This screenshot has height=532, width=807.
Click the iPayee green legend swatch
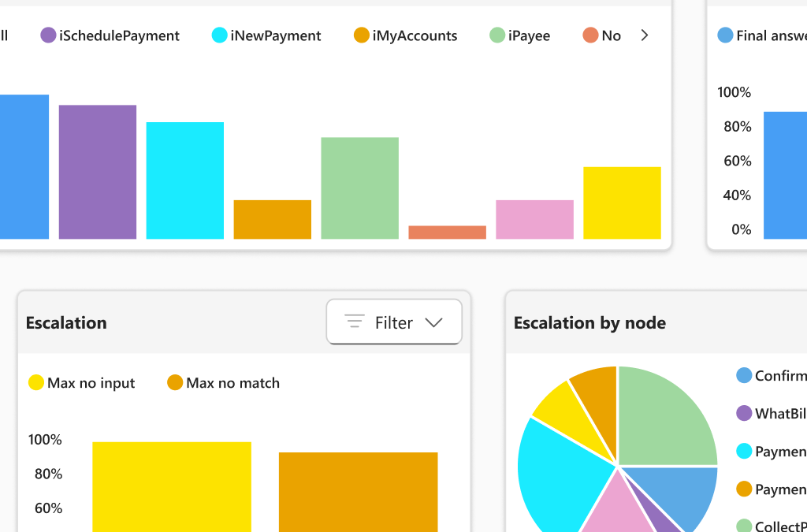[x=497, y=35]
